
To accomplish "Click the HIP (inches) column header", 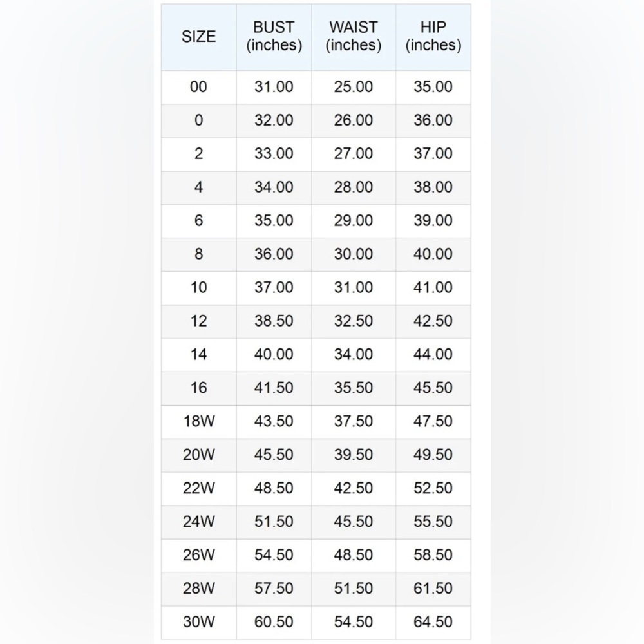I will (433, 36).
